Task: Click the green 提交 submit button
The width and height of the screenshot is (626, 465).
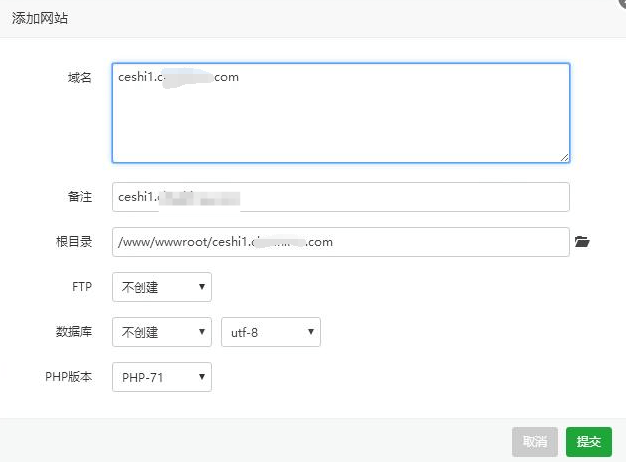Action: pos(589,441)
